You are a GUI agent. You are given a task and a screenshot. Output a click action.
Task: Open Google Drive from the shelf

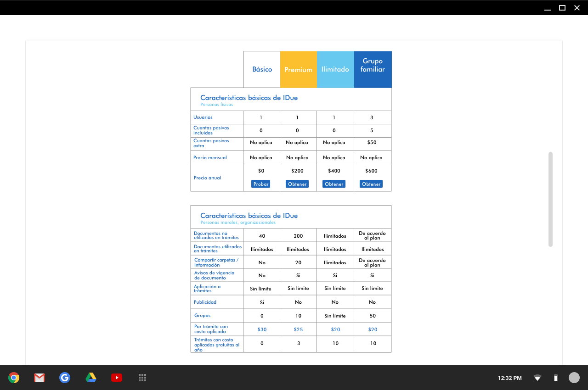[91, 378]
